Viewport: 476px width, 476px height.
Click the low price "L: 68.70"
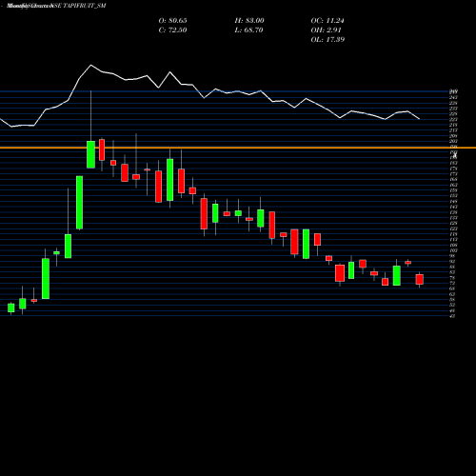point(248,30)
